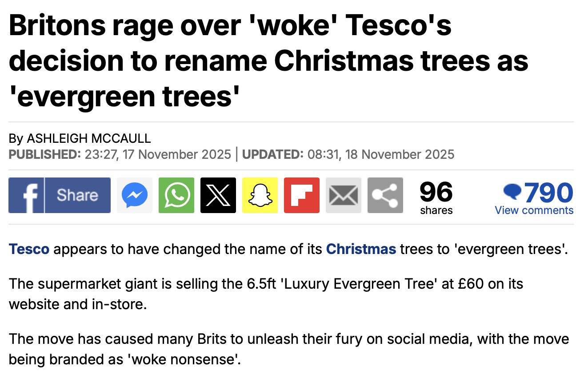Click the 790 comments count
588x379 pixels.
coord(548,192)
